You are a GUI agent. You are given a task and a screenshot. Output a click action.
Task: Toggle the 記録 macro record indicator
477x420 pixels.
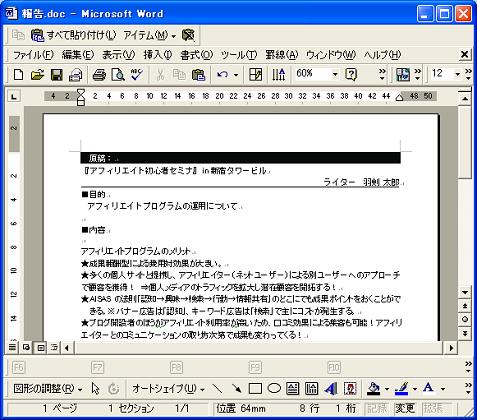click(377, 408)
